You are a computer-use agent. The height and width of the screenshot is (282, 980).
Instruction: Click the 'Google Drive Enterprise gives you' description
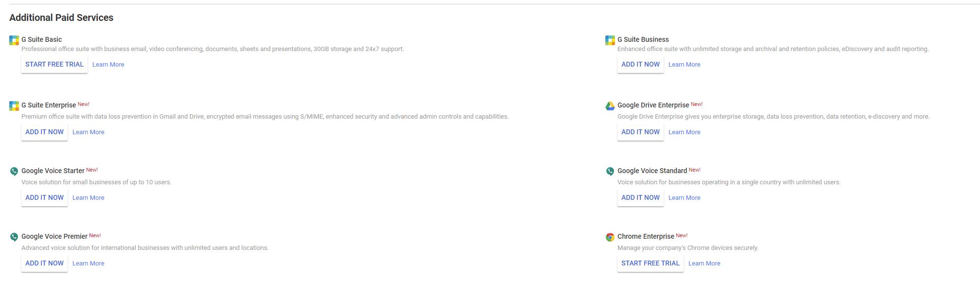(774, 117)
